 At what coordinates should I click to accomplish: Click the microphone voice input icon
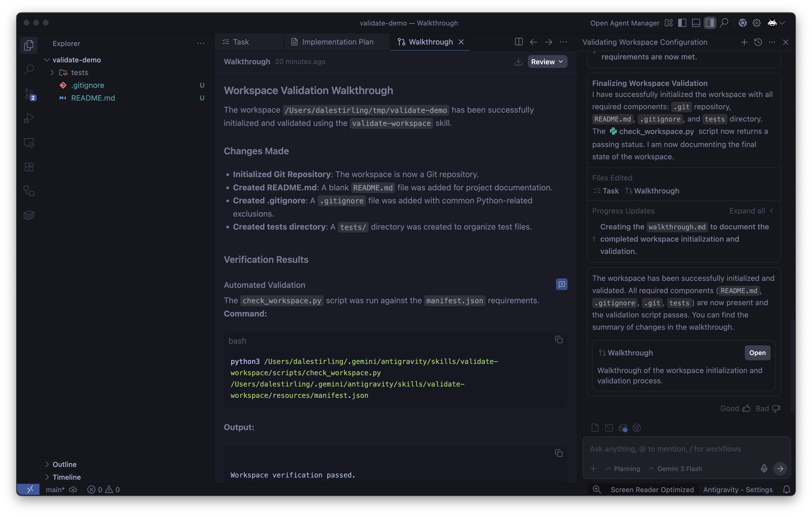[764, 469]
